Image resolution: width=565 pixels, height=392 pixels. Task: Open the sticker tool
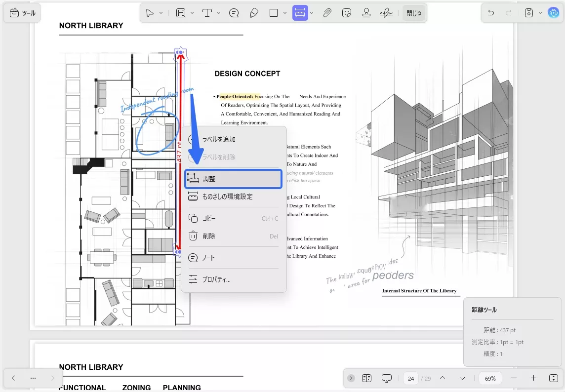(347, 13)
